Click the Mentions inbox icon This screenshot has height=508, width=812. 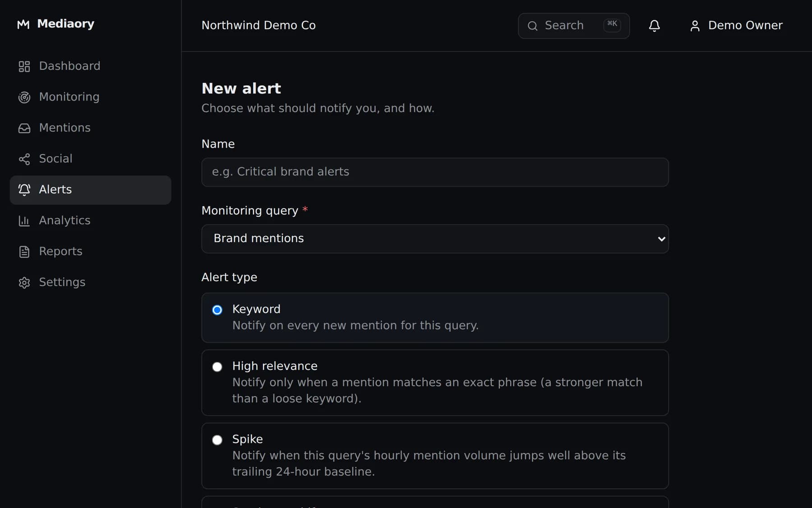point(24,128)
